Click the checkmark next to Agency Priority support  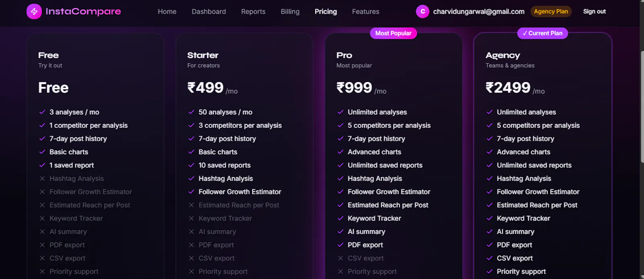(489, 271)
